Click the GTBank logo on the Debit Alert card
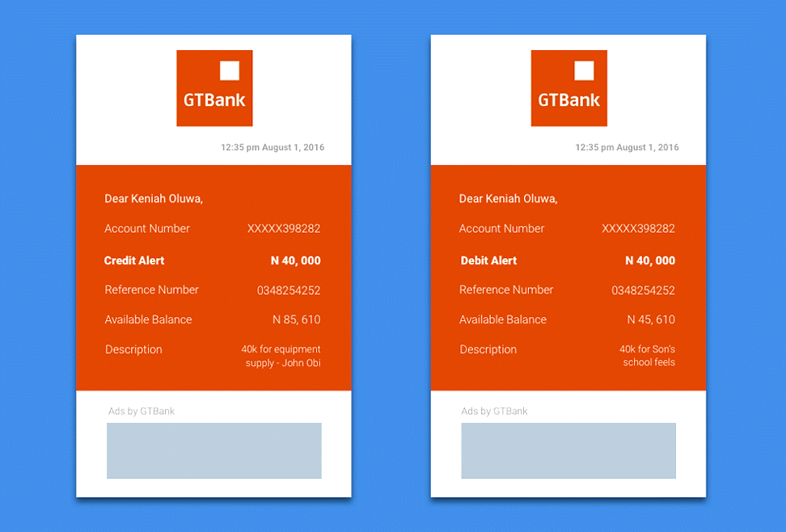 click(569, 88)
